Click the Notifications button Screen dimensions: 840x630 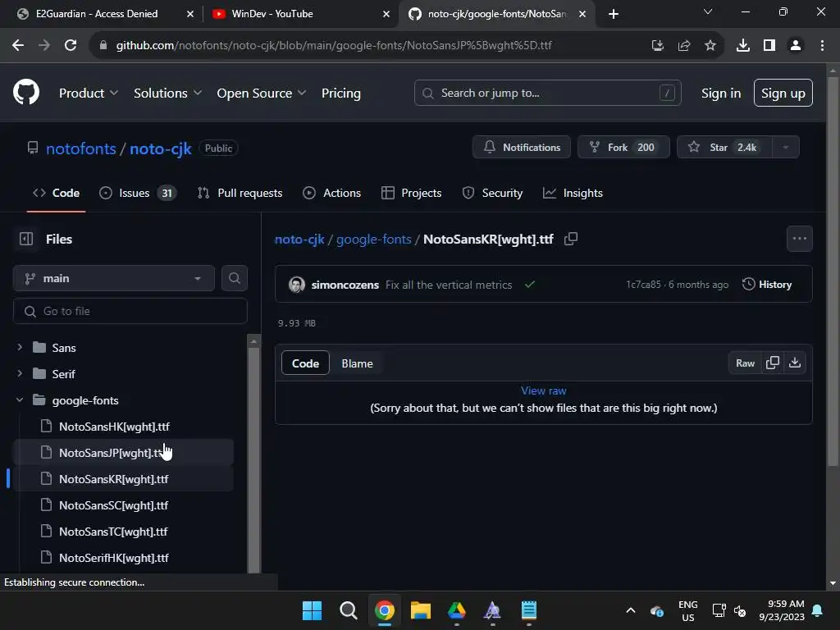521,148
